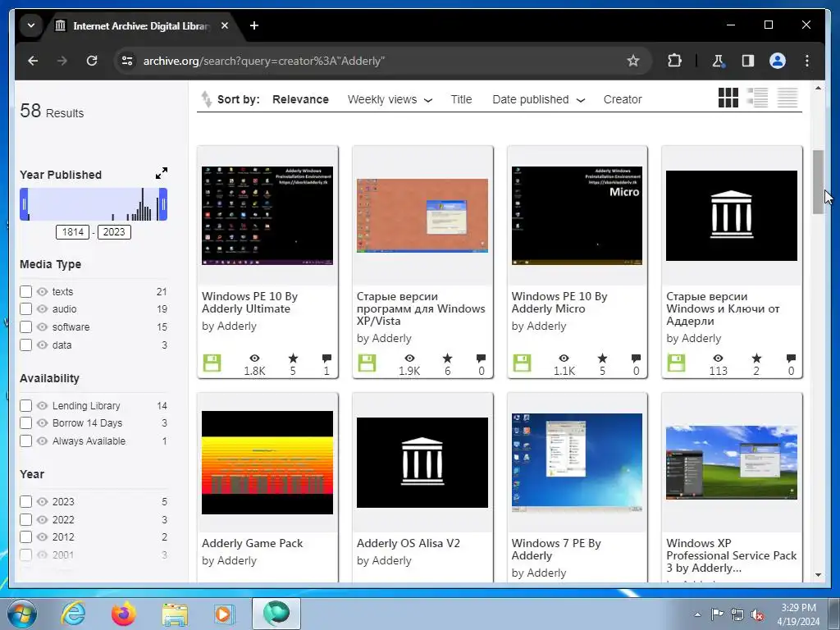Launch Internet Explorer from the taskbar

73,614
